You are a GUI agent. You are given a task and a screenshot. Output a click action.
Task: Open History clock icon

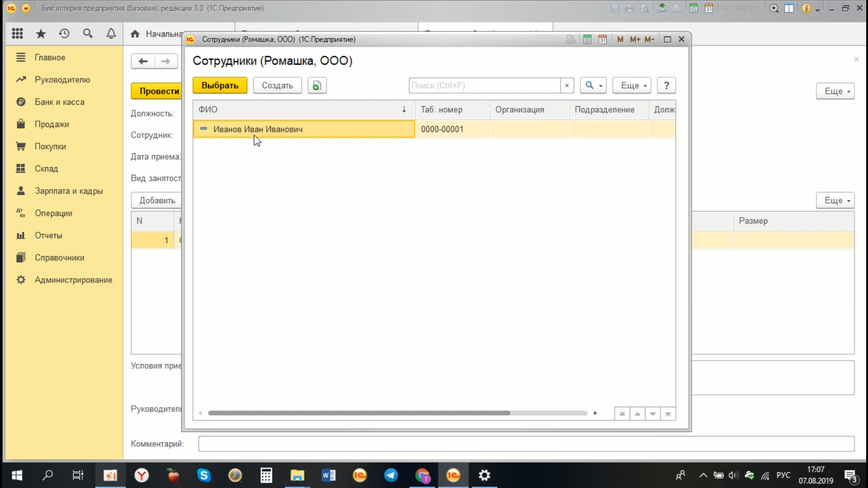tap(64, 33)
